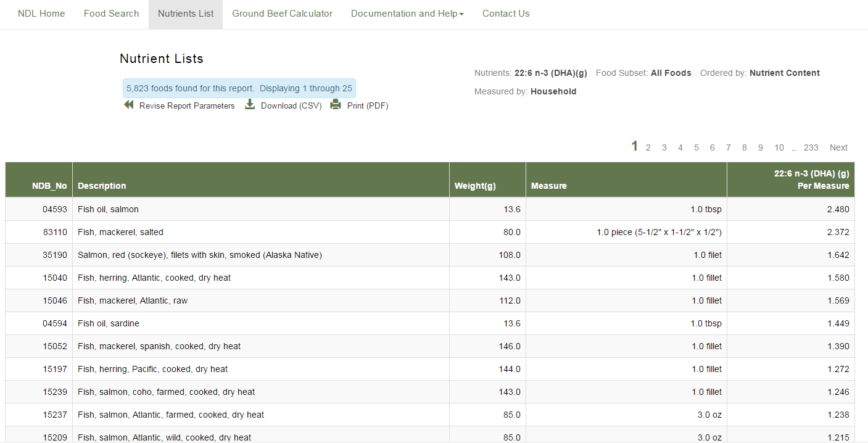Screen dimensions: 868x443
Task: Click the DHA value 1.642
Action: pyautogui.click(x=838, y=255)
